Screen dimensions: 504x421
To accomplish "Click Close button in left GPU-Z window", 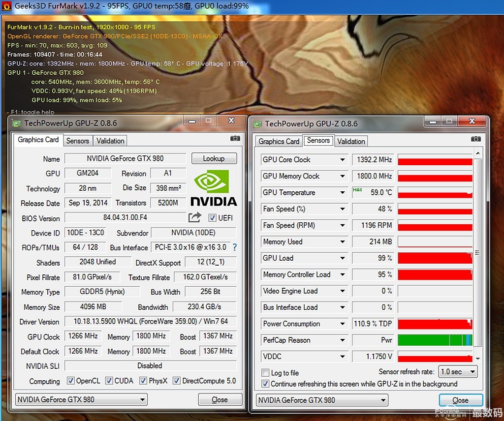I will click(220, 399).
